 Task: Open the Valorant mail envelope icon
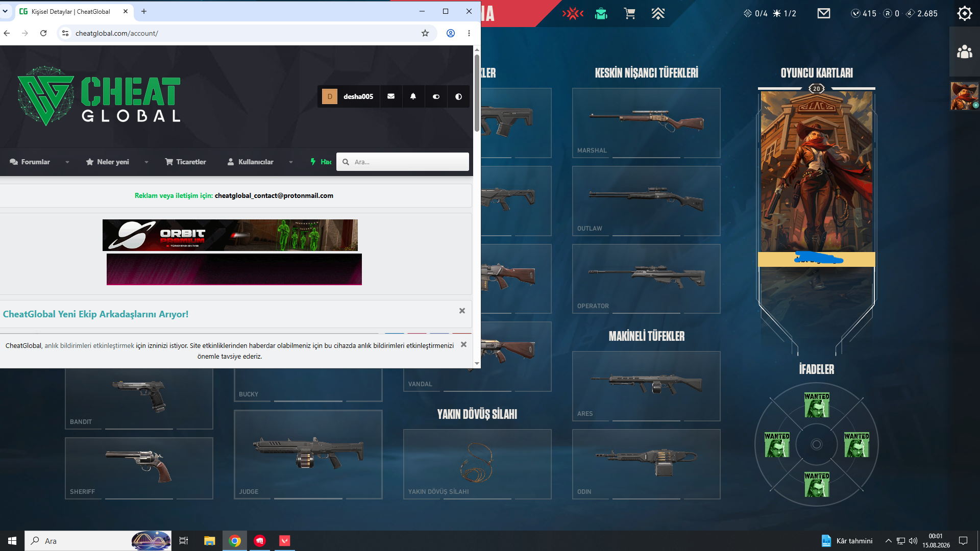coord(824,13)
